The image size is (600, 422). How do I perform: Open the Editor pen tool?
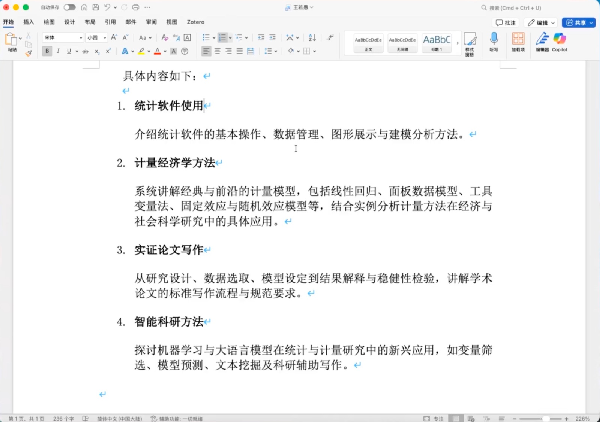pyautogui.click(x=541, y=41)
